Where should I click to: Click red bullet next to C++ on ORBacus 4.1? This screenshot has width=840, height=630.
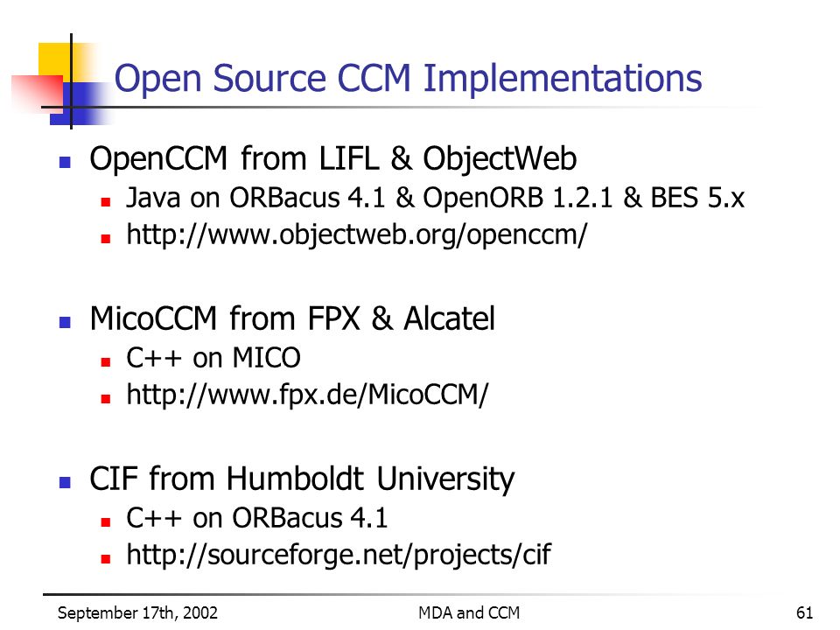pyautogui.click(x=106, y=521)
